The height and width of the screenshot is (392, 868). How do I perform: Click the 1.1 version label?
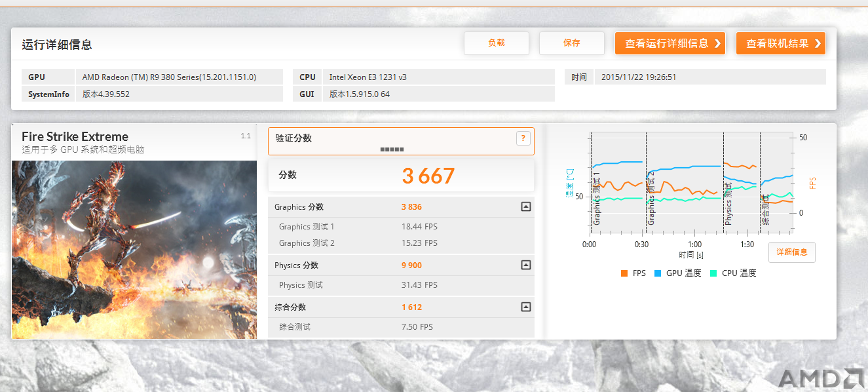click(x=246, y=136)
